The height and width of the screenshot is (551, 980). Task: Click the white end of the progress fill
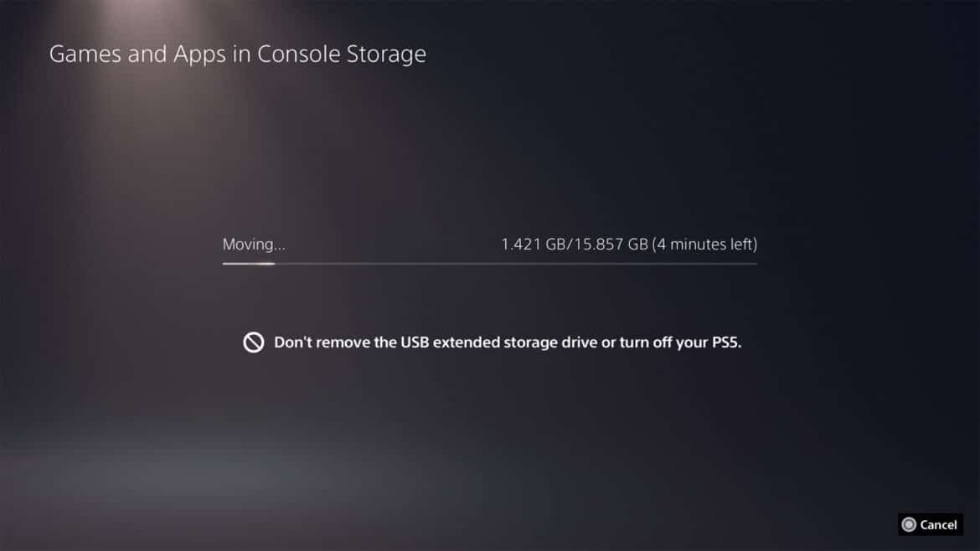270,264
